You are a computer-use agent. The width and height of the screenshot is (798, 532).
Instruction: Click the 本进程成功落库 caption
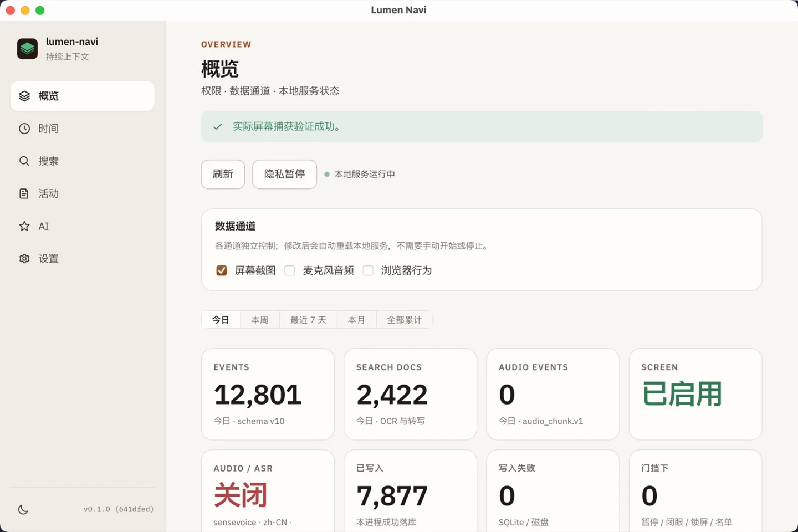coord(386,522)
